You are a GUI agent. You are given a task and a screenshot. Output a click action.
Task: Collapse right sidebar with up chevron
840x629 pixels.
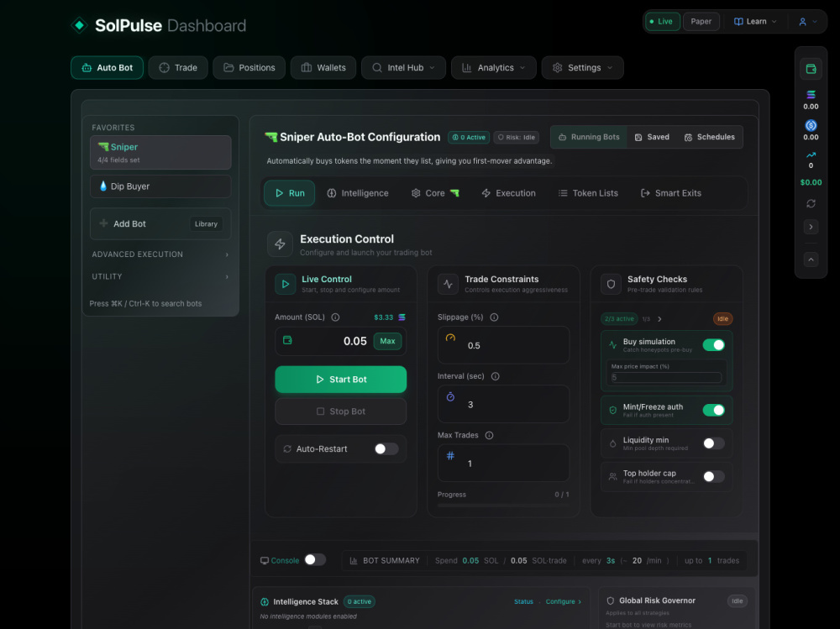[x=811, y=259]
